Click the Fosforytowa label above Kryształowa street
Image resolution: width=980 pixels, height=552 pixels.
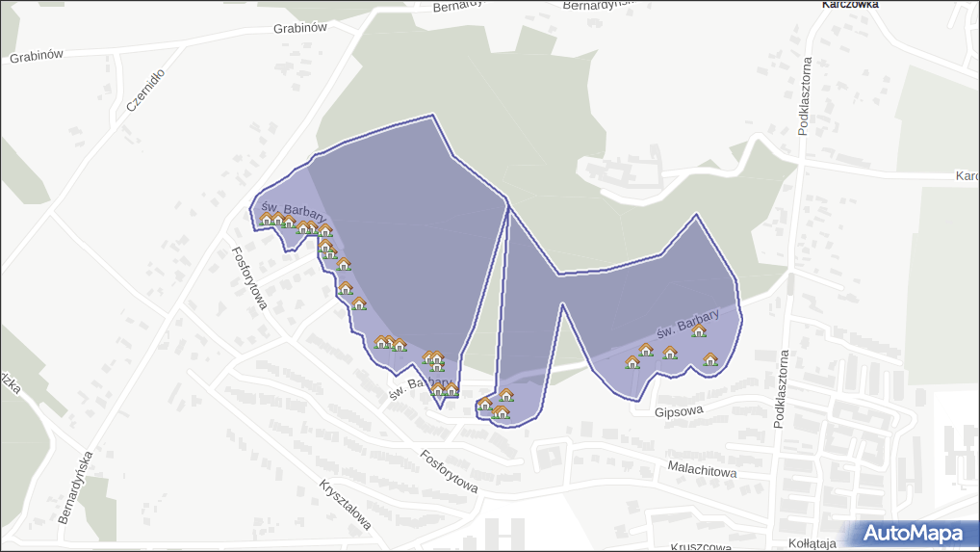click(449, 471)
